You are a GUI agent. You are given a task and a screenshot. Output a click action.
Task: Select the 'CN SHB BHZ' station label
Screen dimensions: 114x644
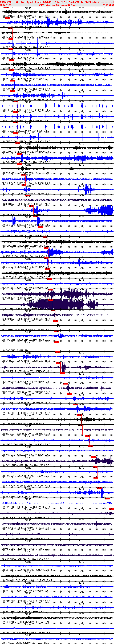[x=8, y=204]
